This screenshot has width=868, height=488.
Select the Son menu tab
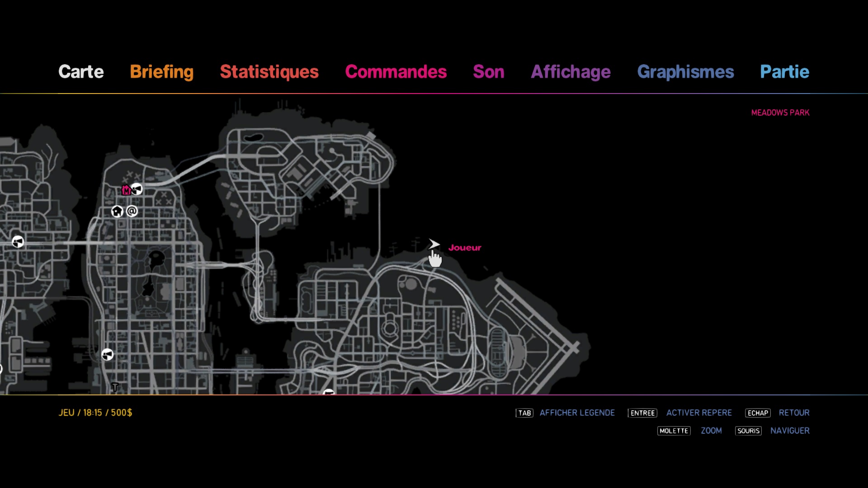click(488, 72)
